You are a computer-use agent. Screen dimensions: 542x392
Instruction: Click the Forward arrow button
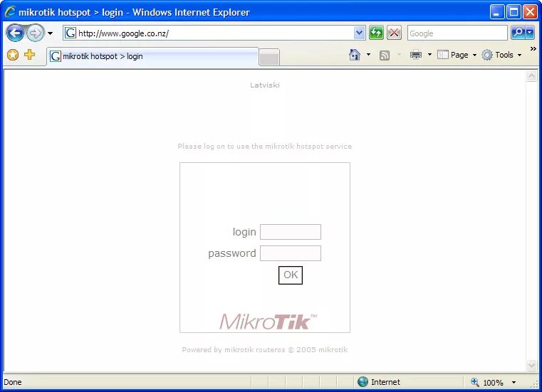(x=36, y=33)
